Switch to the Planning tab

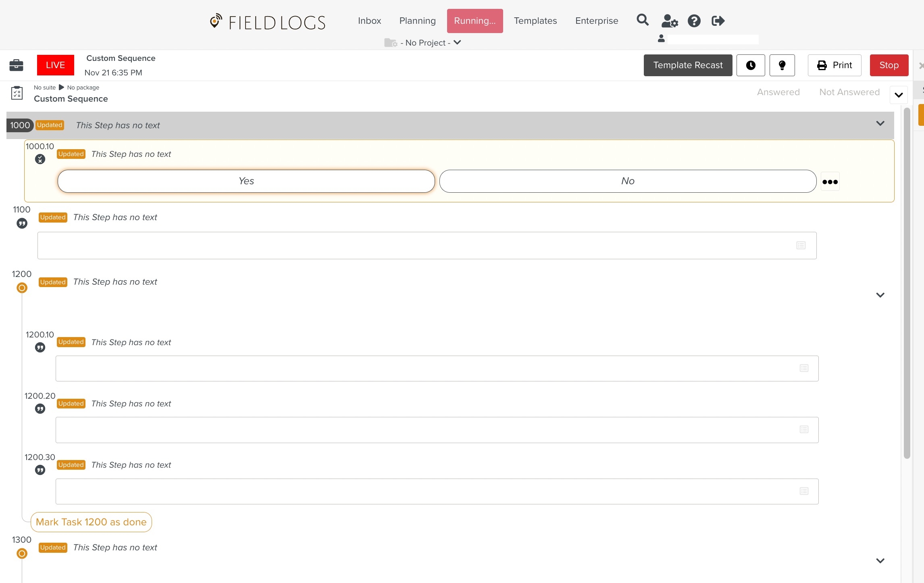click(x=417, y=21)
